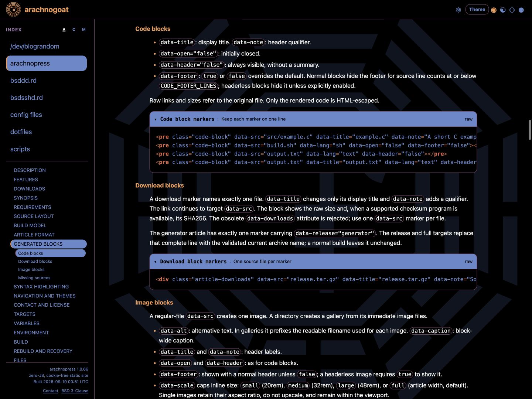Open raw link of Code block markers
The image size is (532, 399).
(x=468, y=119)
